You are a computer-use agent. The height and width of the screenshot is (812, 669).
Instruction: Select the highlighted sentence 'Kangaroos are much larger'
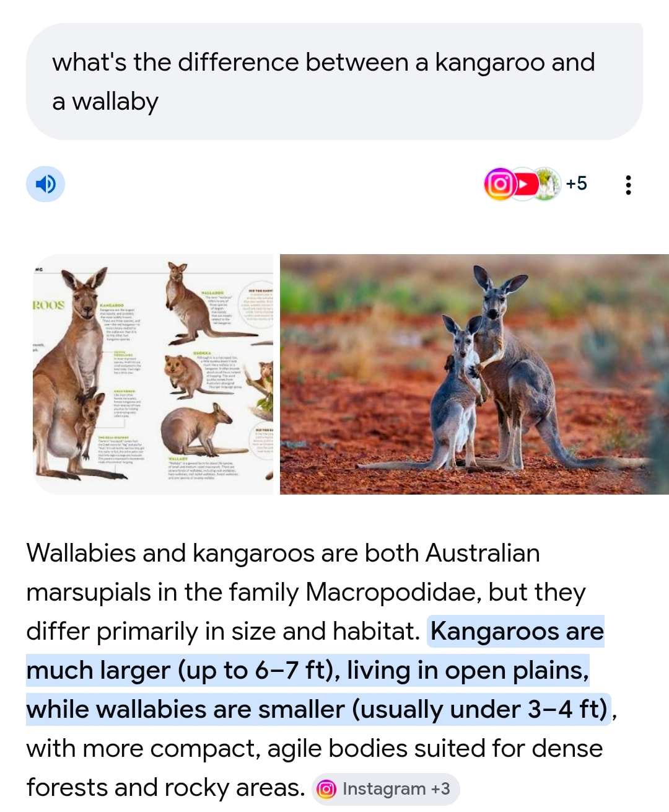316,670
